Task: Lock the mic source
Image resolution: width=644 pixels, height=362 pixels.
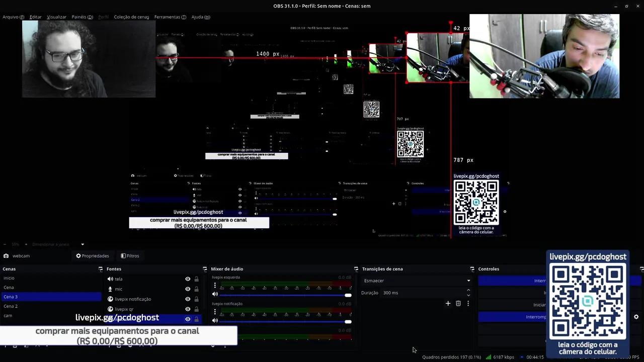Action: pos(196,289)
